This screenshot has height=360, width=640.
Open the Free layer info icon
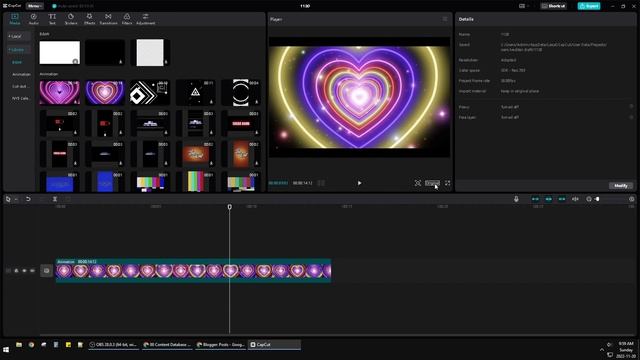point(631,117)
